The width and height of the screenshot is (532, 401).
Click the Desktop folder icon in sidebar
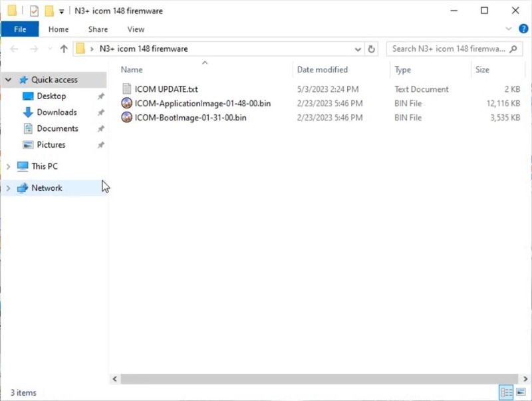28,96
